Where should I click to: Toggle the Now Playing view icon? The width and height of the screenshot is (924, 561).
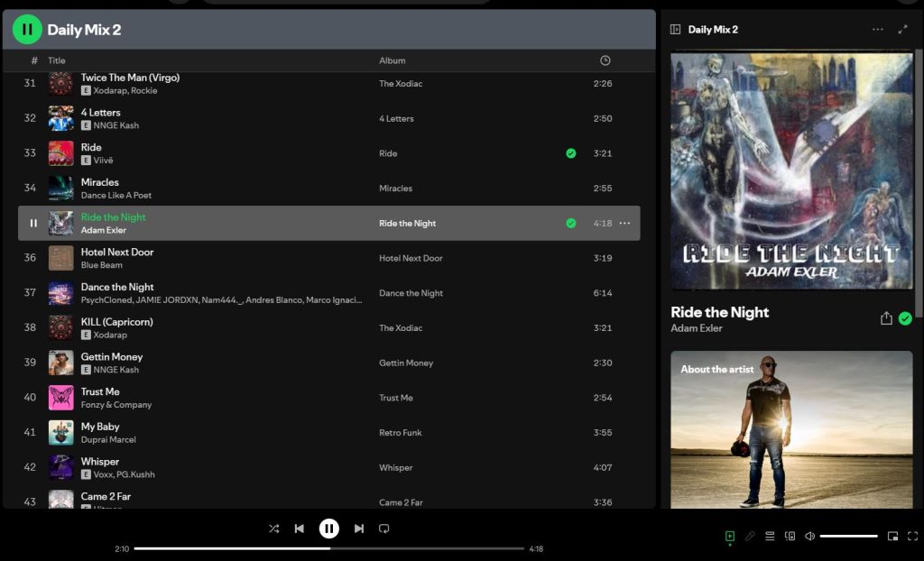point(730,537)
